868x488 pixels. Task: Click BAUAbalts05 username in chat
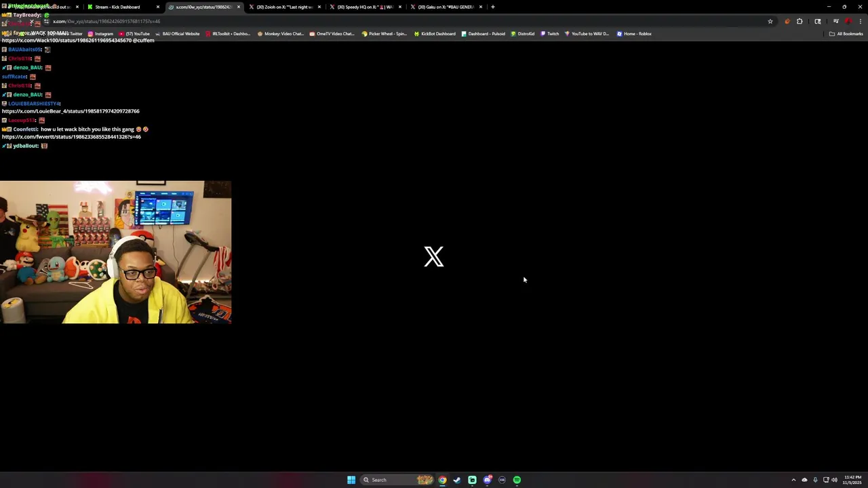tap(24, 49)
